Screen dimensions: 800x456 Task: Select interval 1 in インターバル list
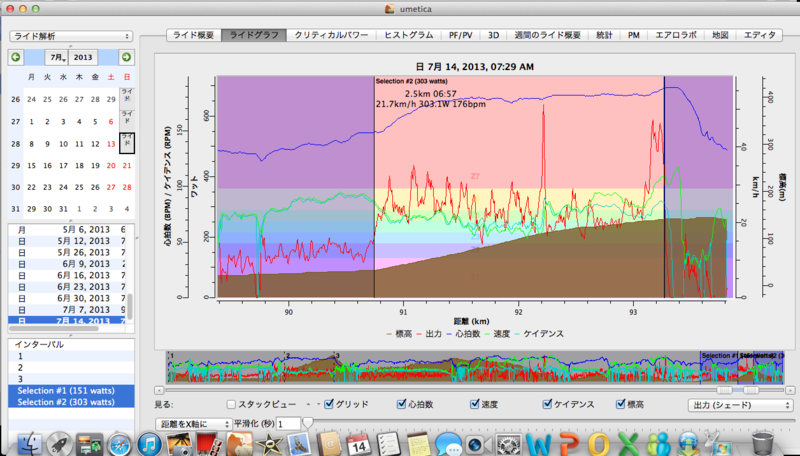tap(71, 356)
